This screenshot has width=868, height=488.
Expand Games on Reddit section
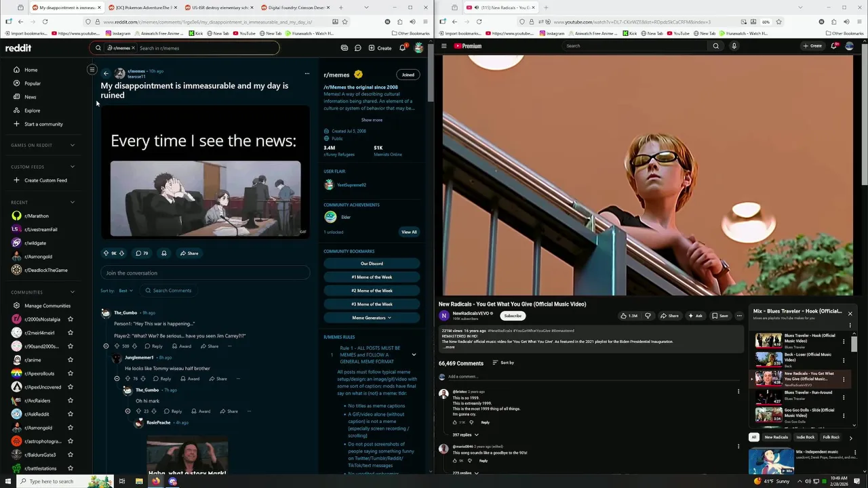click(x=73, y=145)
